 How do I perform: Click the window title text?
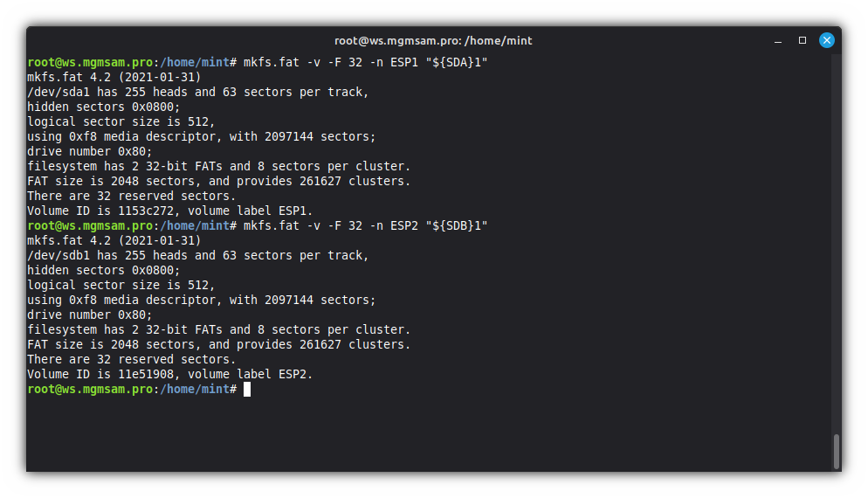433,40
